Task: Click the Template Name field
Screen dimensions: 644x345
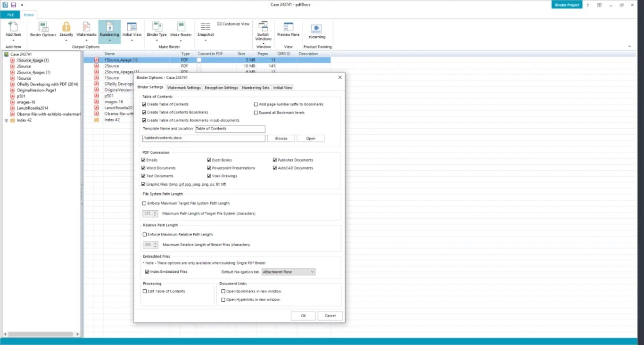Action: tap(230, 129)
